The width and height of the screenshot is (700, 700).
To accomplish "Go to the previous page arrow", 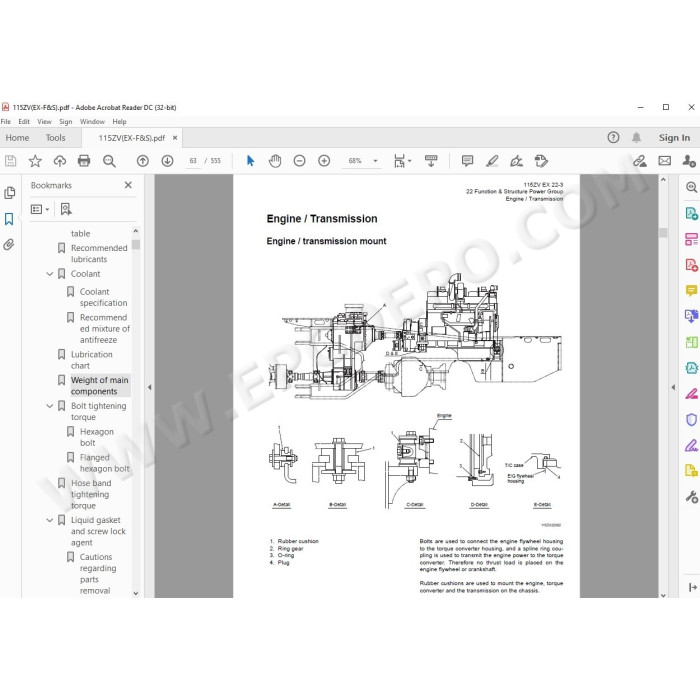I will click(x=143, y=161).
